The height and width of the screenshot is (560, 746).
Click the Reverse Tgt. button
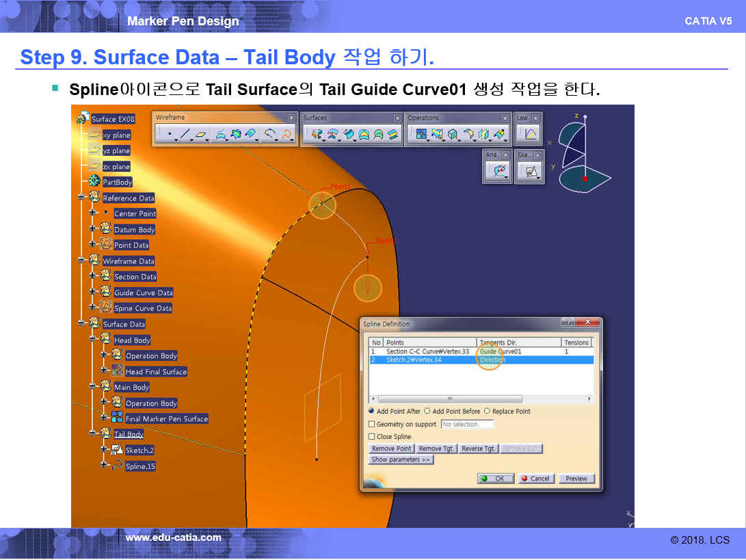(x=478, y=449)
